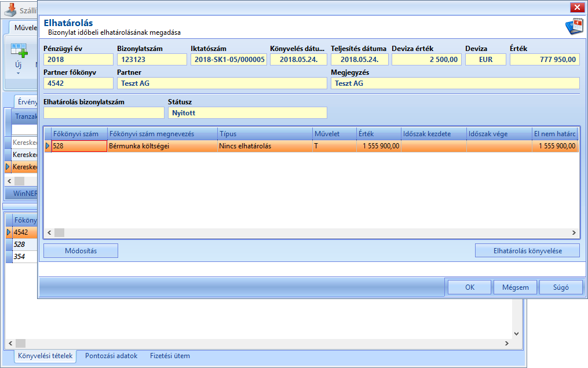Click the dialog grid's scroll left arrow
The height and width of the screenshot is (368, 588).
point(49,232)
